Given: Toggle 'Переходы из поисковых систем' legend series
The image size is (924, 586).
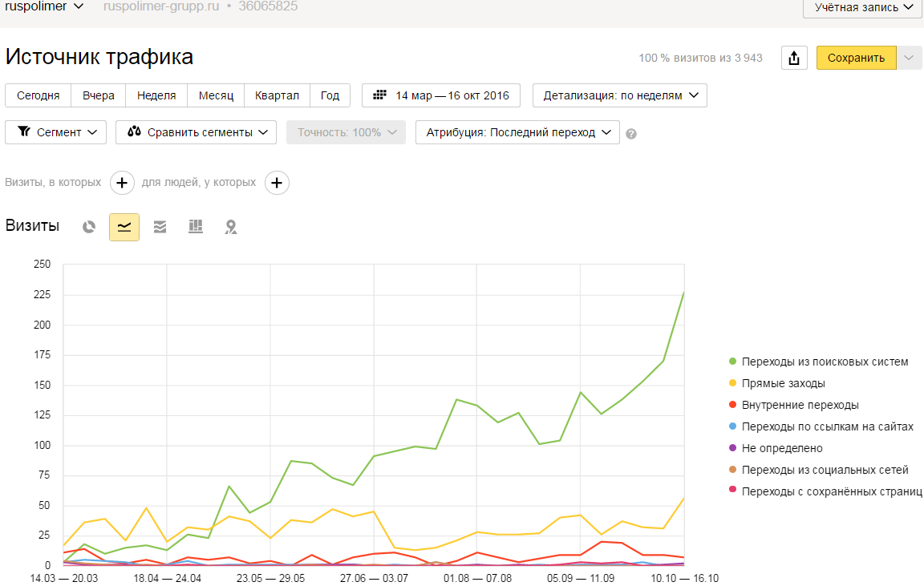Looking at the screenshot, I should [x=825, y=362].
